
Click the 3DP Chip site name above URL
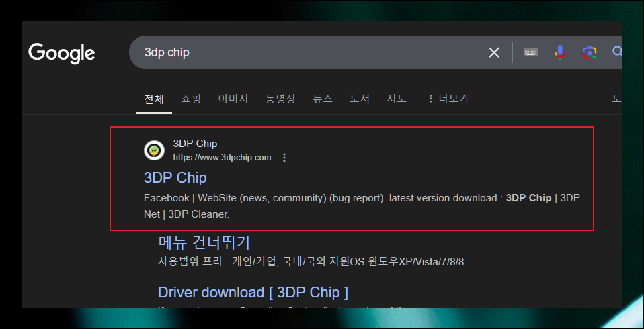(x=195, y=144)
